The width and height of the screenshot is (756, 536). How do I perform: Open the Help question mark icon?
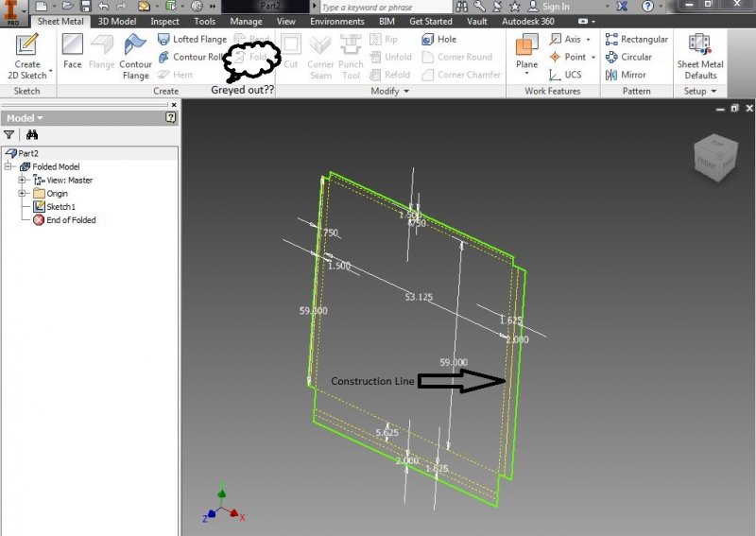pyautogui.click(x=648, y=7)
